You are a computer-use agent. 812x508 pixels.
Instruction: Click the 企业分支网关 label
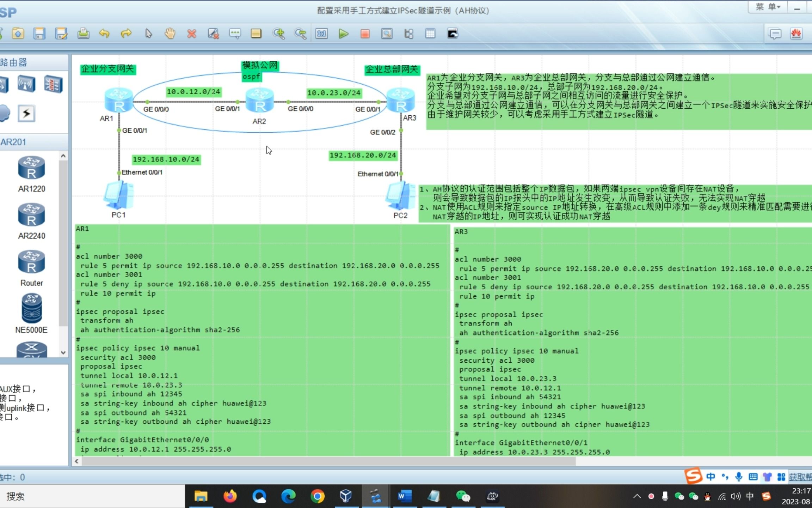point(107,69)
